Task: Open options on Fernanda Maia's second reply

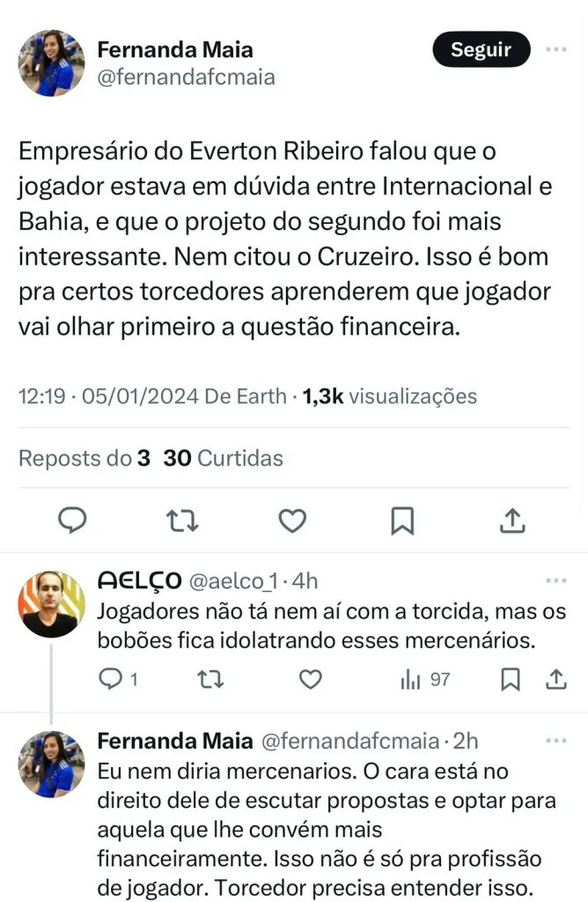Action: tap(556, 741)
